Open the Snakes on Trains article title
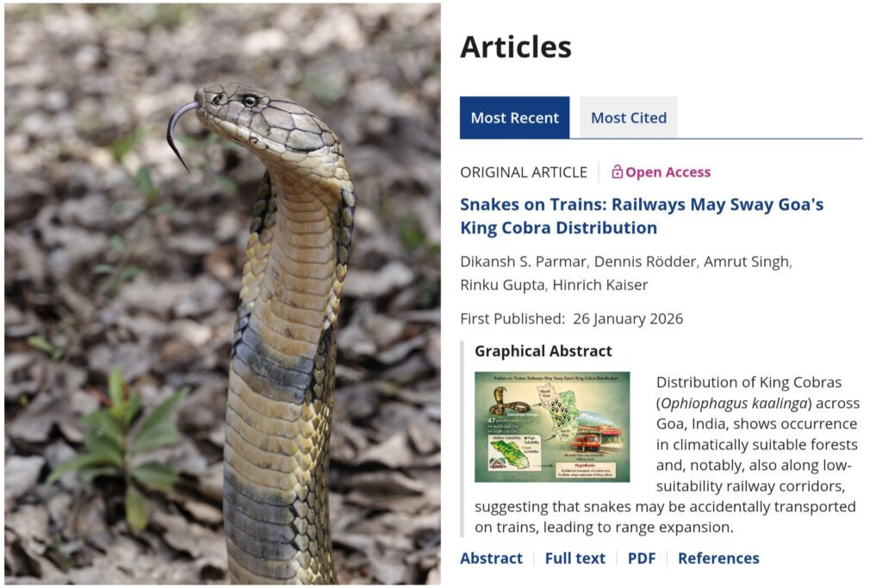 click(642, 216)
